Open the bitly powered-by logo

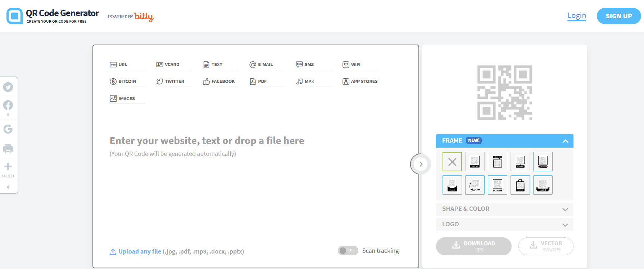click(144, 17)
